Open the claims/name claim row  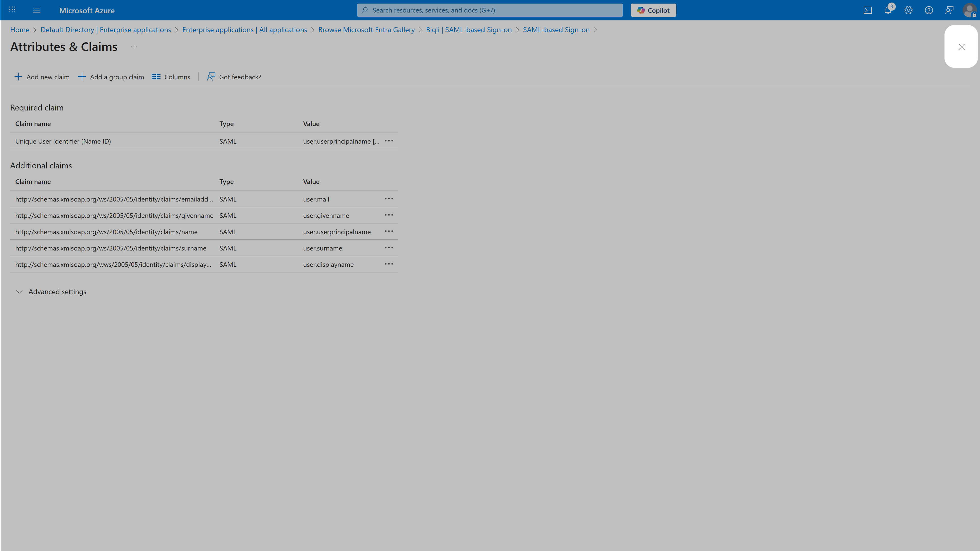pyautogui.click(x=204, y=232)
